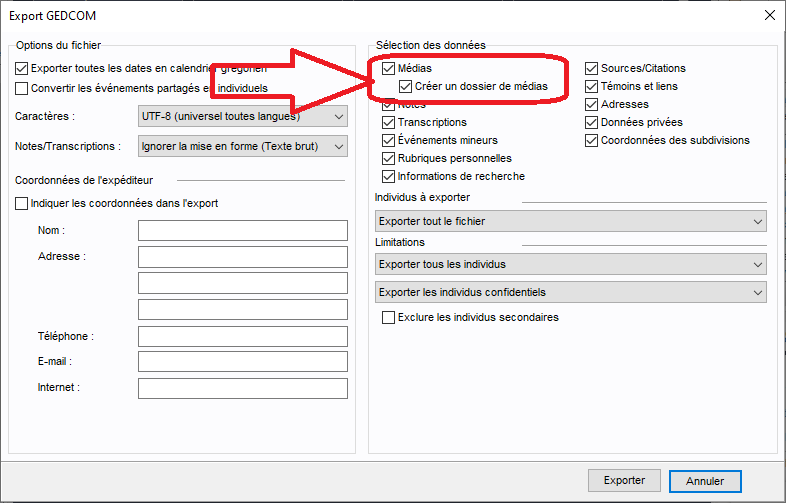Viewport: 786px width, 503px height.
Task: Click the Nom input field
Action: 242,231
